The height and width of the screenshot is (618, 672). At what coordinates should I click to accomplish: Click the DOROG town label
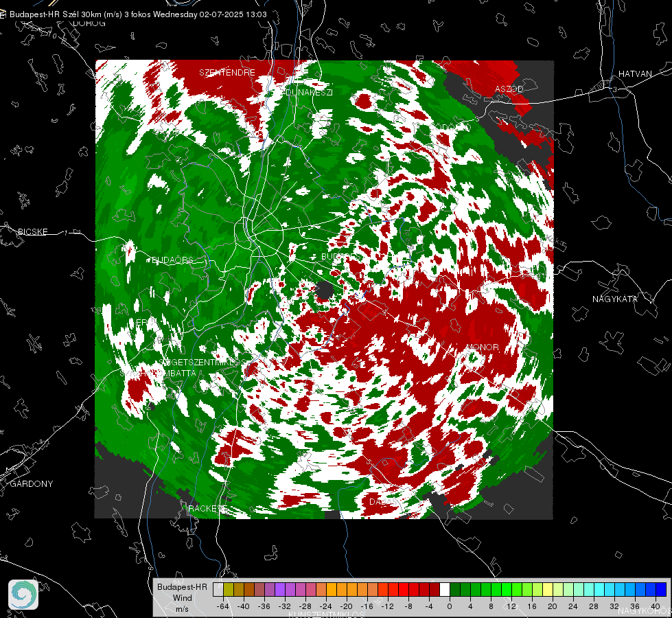click(89, 23)
